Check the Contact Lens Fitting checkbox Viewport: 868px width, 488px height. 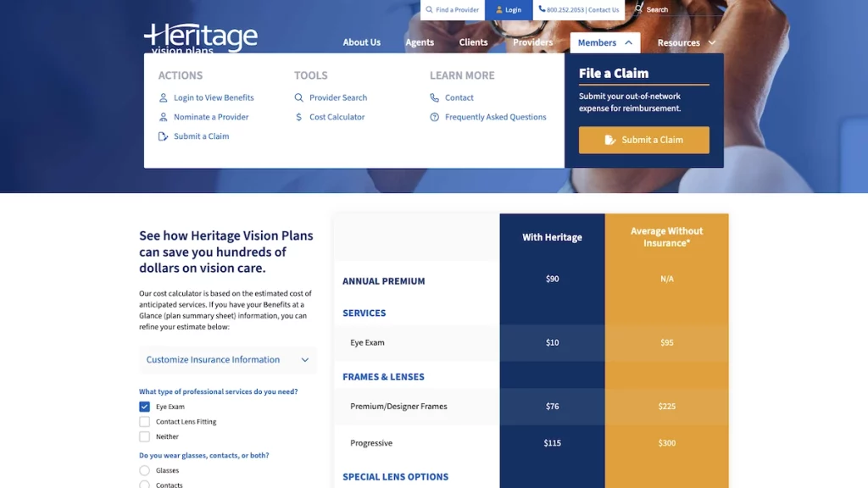pyautogui.click(x=144, y=422)
